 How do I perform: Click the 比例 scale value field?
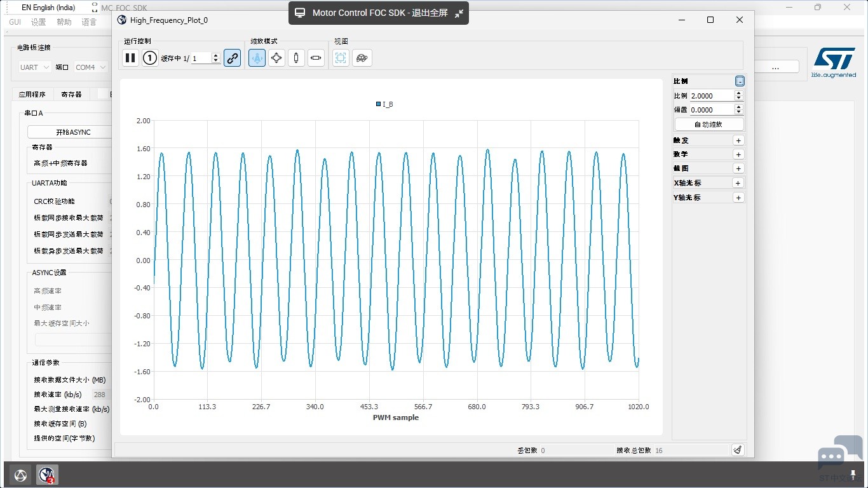click(x=711, y=96)
